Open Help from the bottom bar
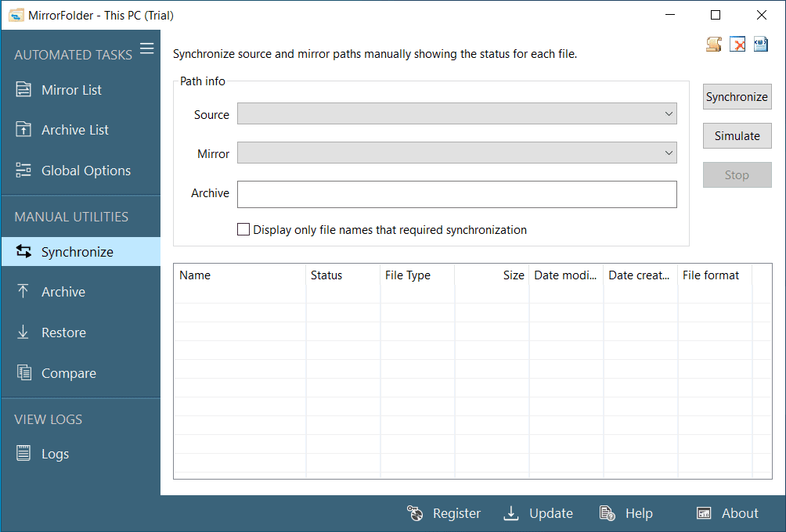The width and height of the screenshot is (786, 532). point(626,513)
